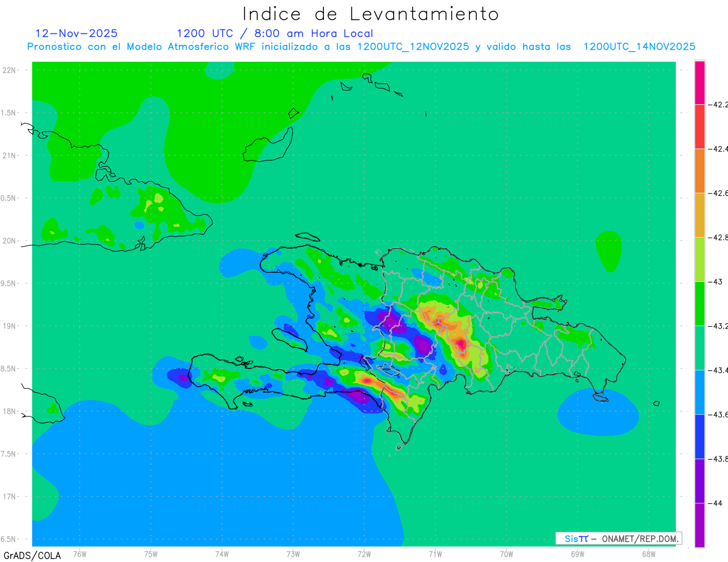Select the violet legend swatch below -44
728x562 pixels.
pyautogui.click(x=699, y=525)
